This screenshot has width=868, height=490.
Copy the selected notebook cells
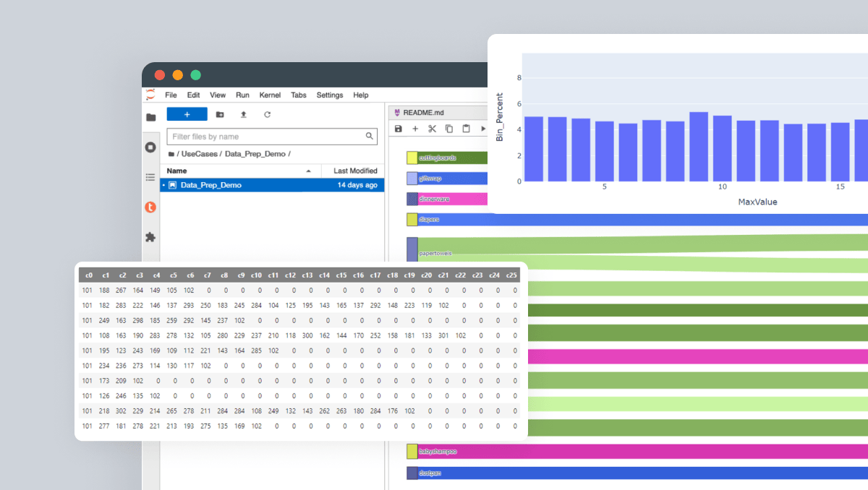pos(449,129)
